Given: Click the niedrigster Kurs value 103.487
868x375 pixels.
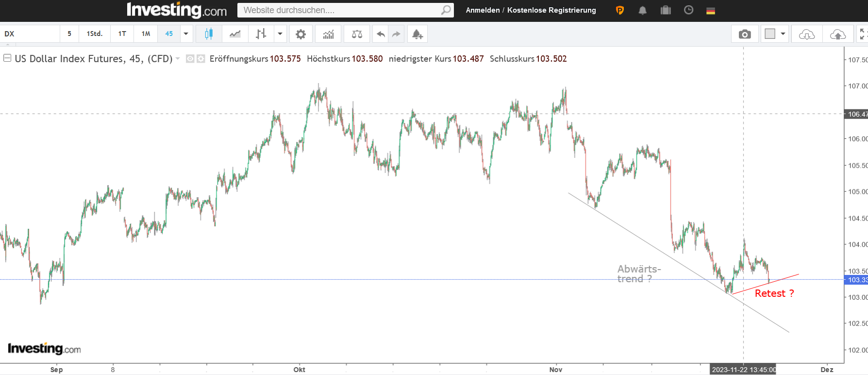Looking at the screenshot, I should tap(468, 59).
